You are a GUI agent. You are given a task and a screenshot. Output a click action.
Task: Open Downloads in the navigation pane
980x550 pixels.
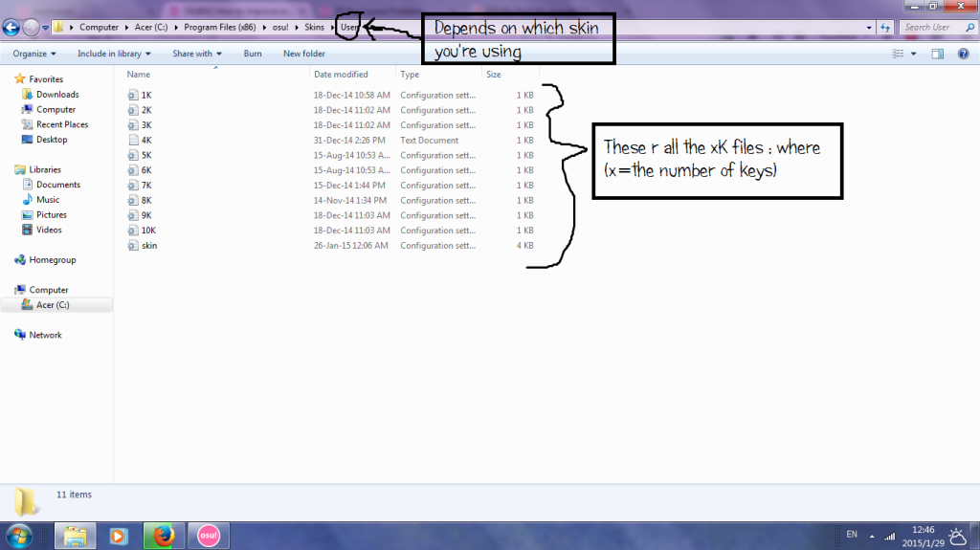[51, 95]
